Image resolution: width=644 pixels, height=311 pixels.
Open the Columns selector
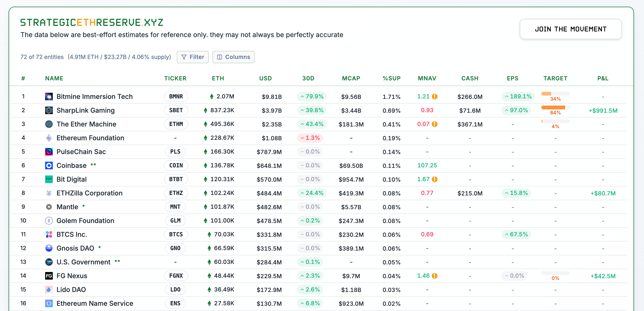(233, 57)
